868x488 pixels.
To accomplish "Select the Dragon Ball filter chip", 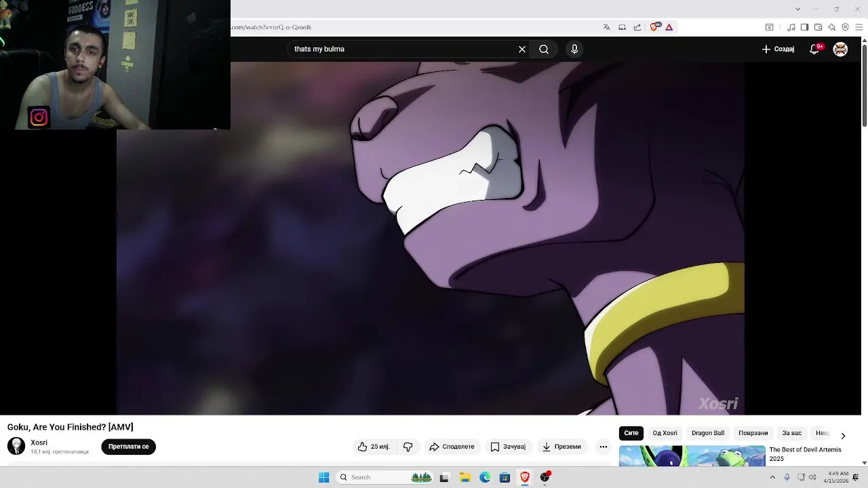I will [x=708, y=433].
